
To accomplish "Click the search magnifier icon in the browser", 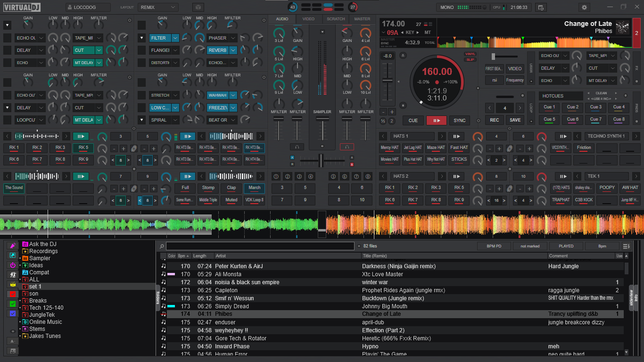I will pyautogui.click(x=162, y=246).
